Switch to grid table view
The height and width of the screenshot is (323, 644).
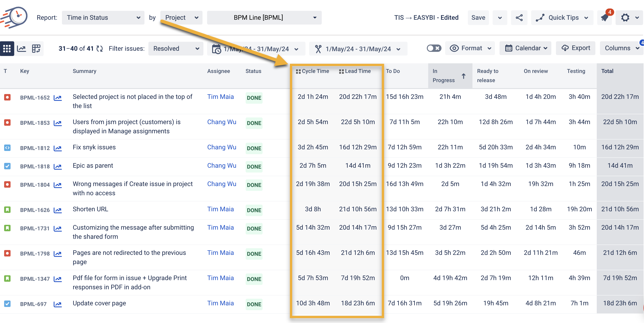7,48
